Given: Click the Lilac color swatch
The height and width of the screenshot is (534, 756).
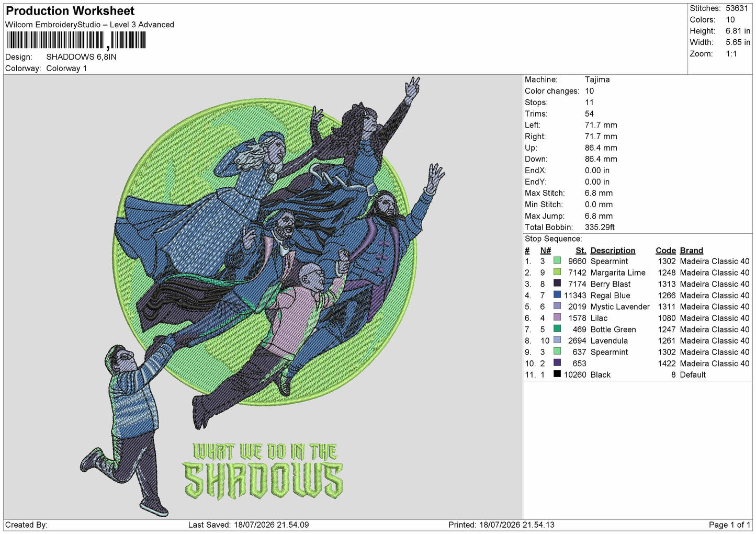Looking at the screenshot, I should click(557, 317).
